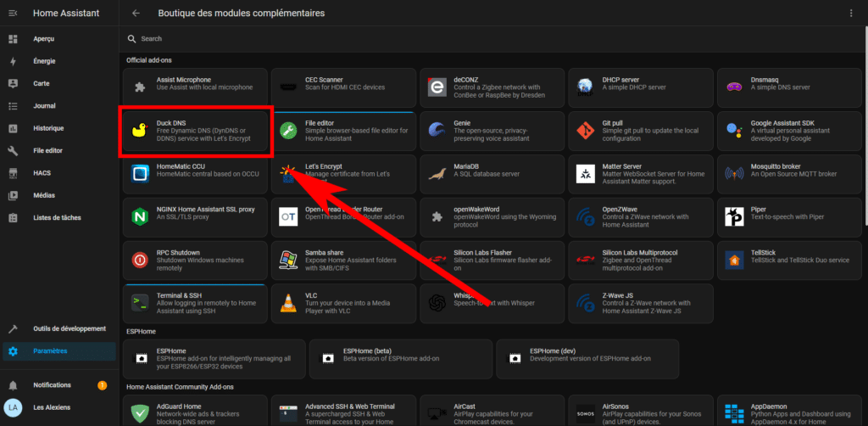
Task: Click the Journal list icon
Action: pos(14,106)
